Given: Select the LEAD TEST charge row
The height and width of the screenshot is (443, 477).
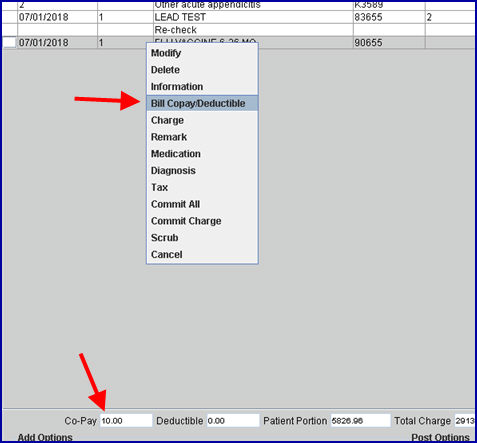Looking at the screenshot, I should [x=238, y=17].
